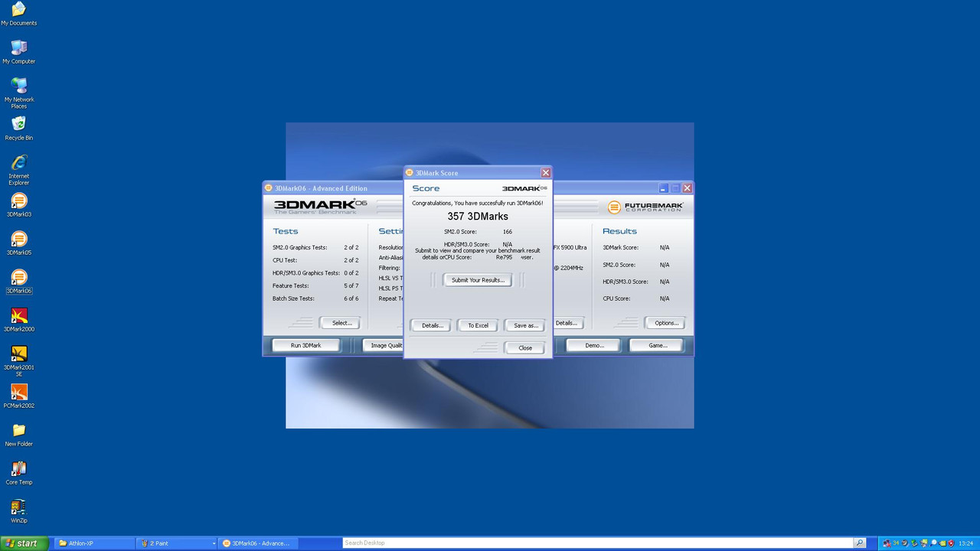Click the desktop search magnifier button
The height and width of the screenshot is (551, 980).
pyautogui.click(x=860, y=543)
